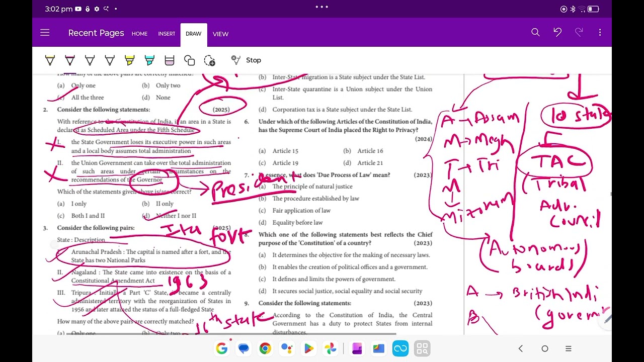Viewport: 644px width, 362px height.
Task: Open Google Photos from taskbar
Action: (x=331, y=348)
